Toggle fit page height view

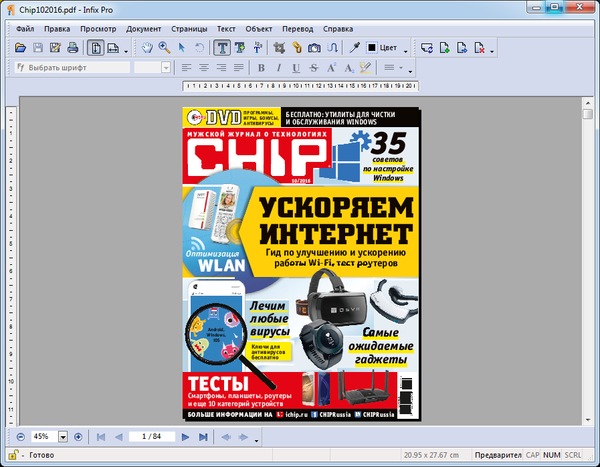[x=95, y=48]
